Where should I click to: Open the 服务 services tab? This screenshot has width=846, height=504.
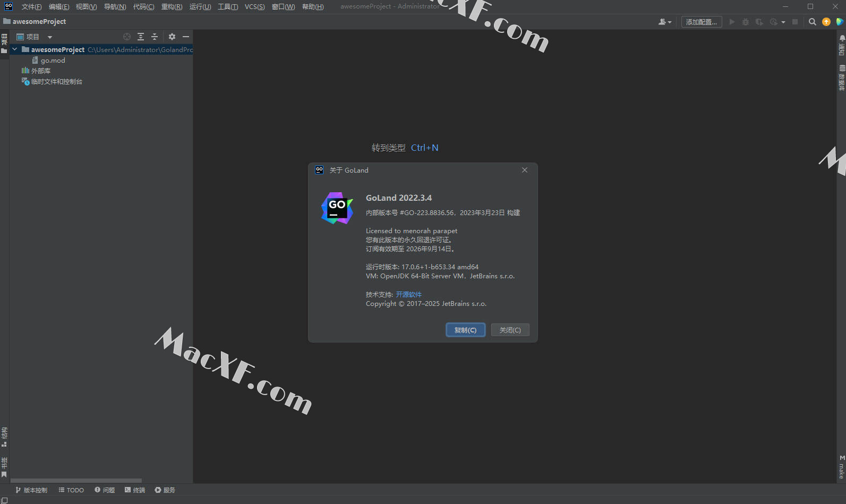point(165,490)
